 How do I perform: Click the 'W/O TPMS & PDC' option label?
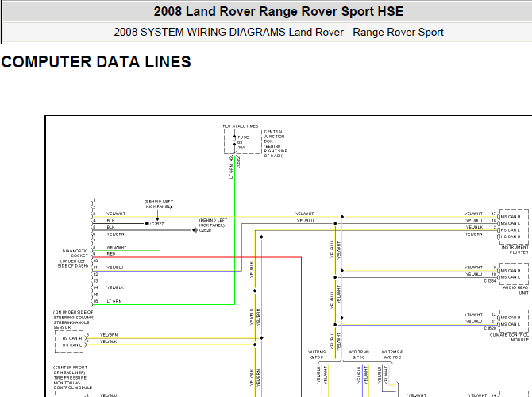(x=359, y=355)
